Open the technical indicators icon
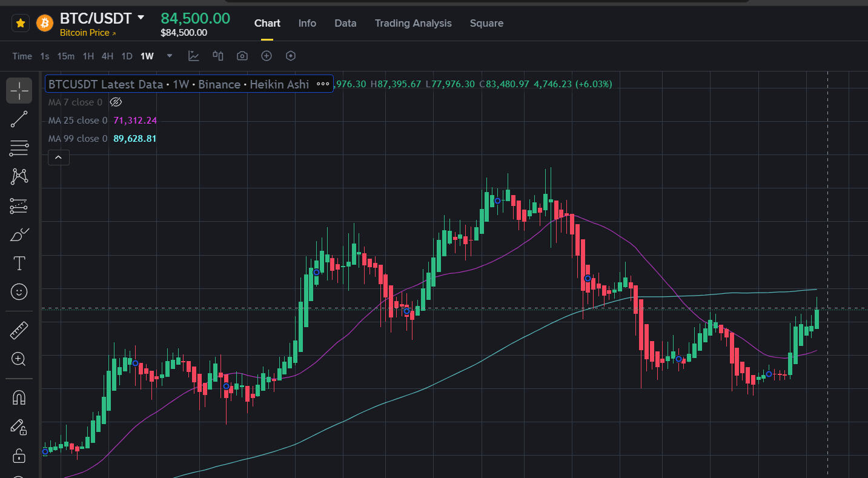 click(x=194, y=56)
